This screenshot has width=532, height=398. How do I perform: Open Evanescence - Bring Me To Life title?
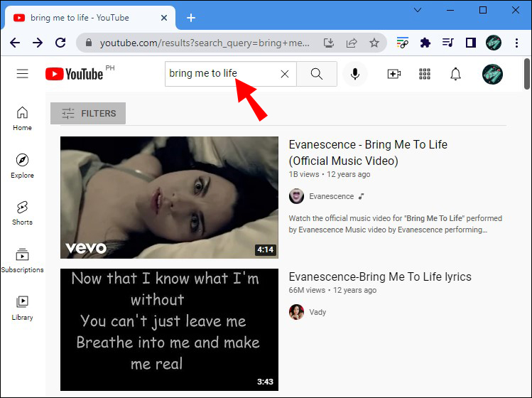point(368,153)
